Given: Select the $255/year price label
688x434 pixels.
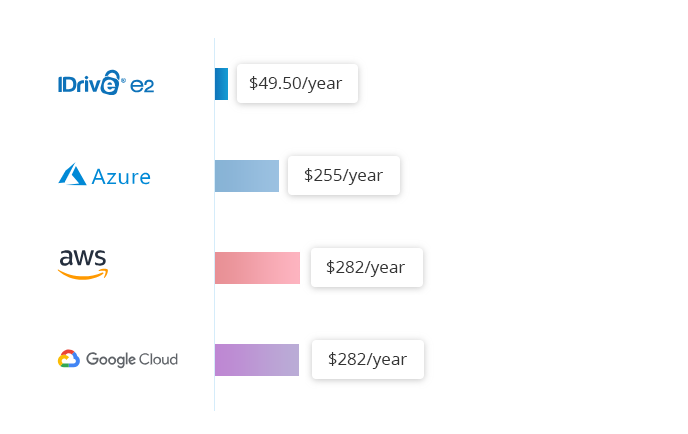Looking at the screenshot, I should pyautogui.click(x=344, y=176).
